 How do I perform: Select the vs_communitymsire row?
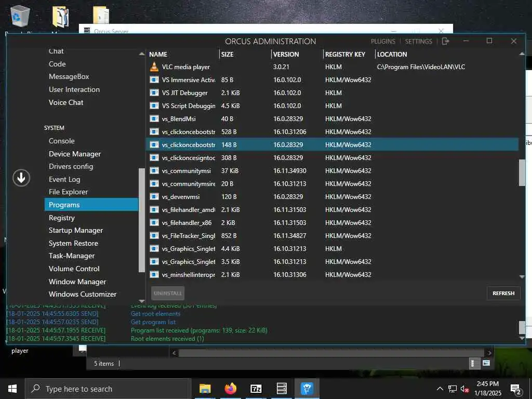click(x=332, y=183)
